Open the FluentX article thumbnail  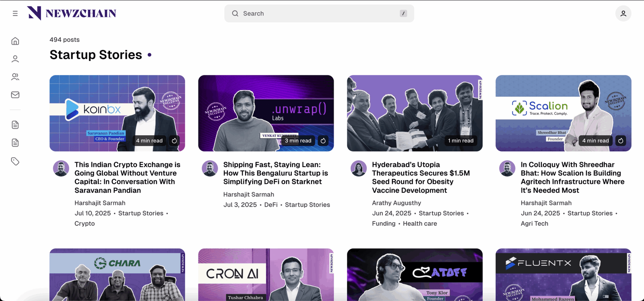pos(563,274)
